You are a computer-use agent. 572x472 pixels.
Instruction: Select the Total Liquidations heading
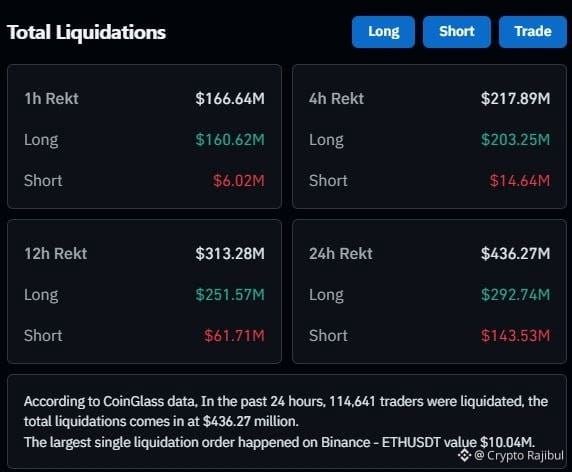86,32
